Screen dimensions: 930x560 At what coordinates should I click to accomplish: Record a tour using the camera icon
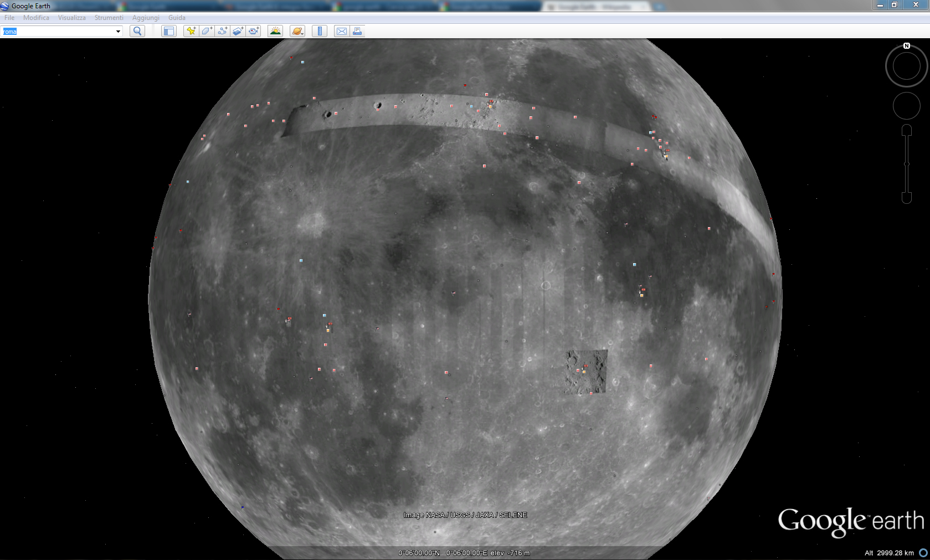pos(254,31)
